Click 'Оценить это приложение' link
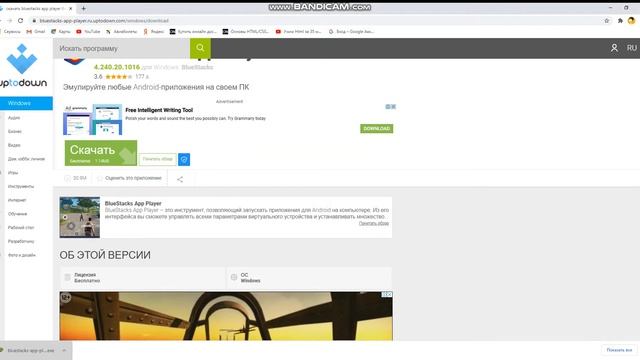Screen dimensions: 640x360 click(x=133, y=178)
